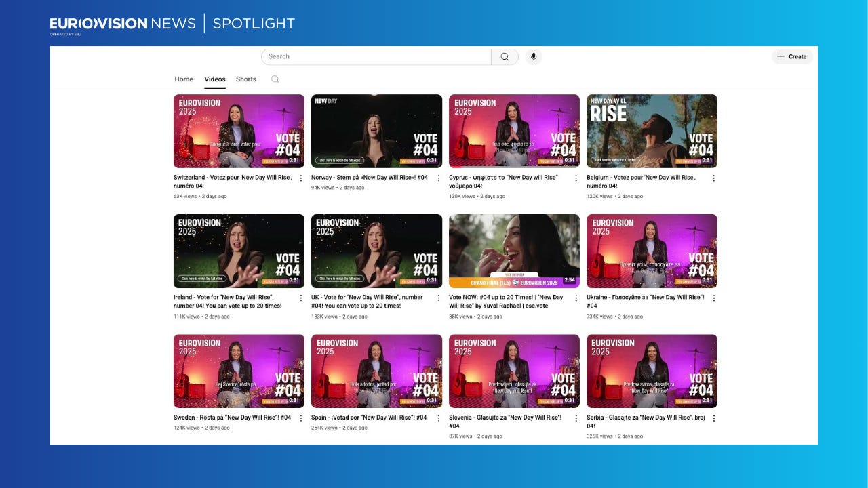Click '130K views' under Cyprus video

pos(462,197)
